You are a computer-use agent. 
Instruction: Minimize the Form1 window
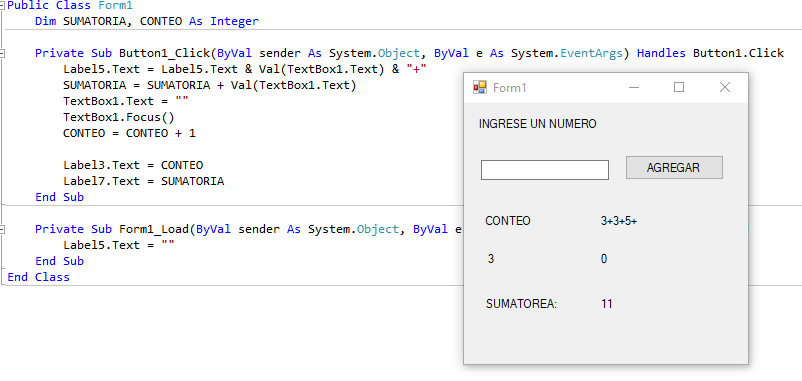pos(634,87)
